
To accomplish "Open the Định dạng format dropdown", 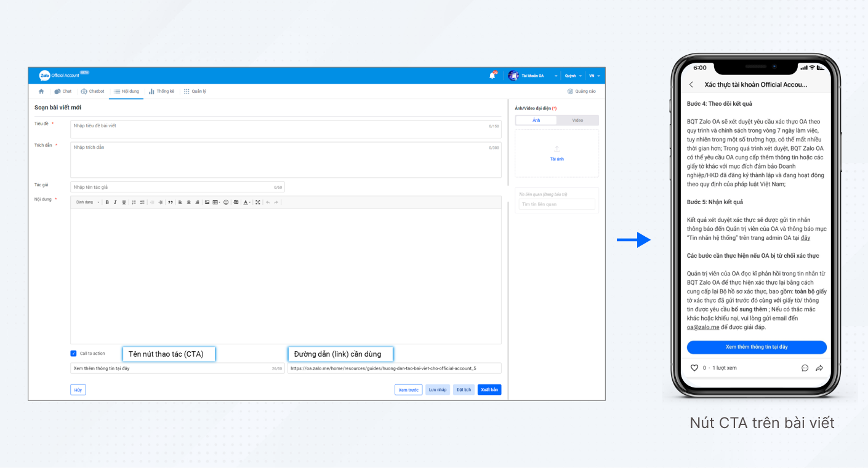I will (x=87, y=202).
